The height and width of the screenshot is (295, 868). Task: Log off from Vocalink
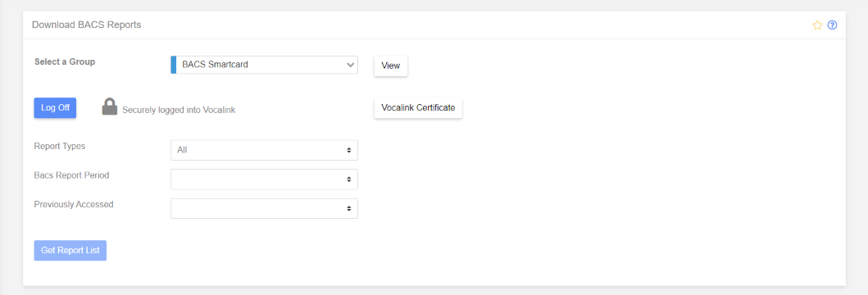click(55, 108)
